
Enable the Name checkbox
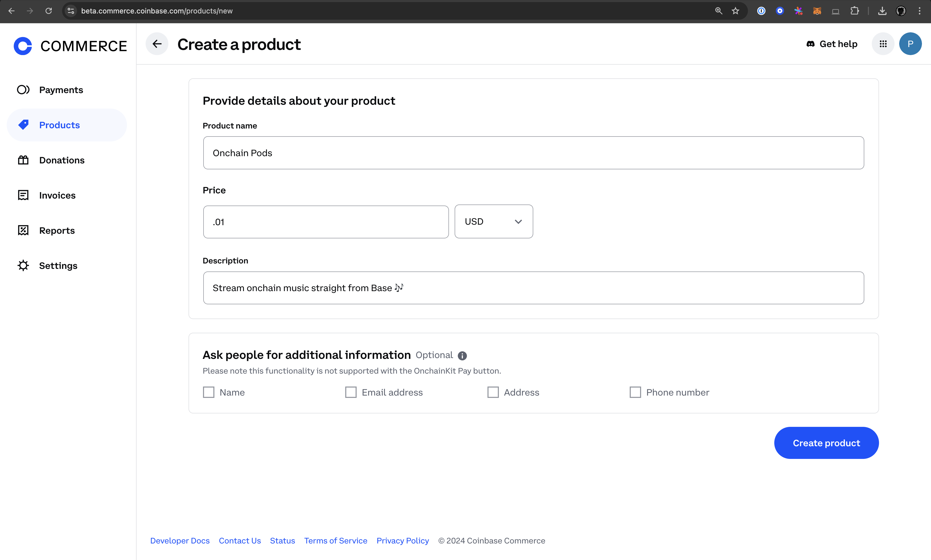[x=209, y=392]
